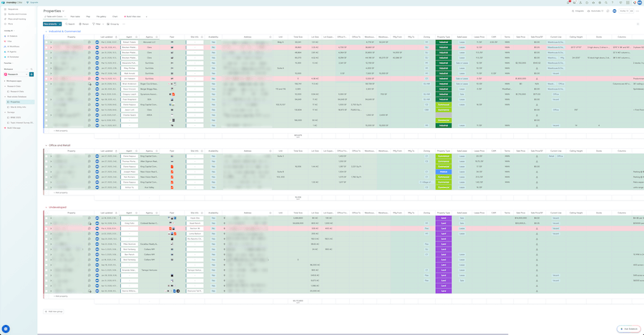Select the row checkbox for Roger Cox agency row
The image size is (644, 335).
pos(47,84)
